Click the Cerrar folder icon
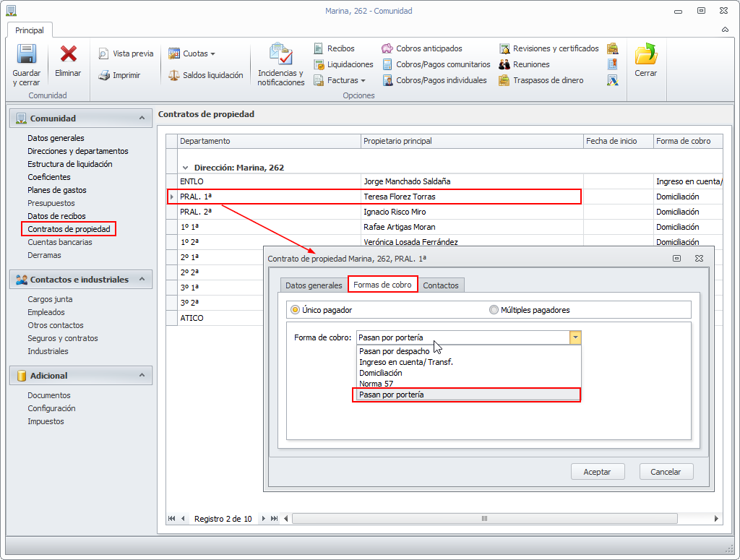Image resolution: width=740 pixels, height=560 pixels. pos(645,53)
